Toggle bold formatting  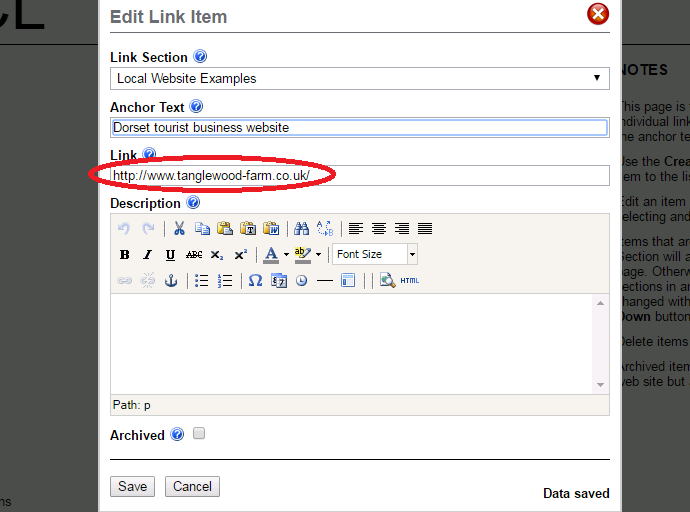point(125,254)
